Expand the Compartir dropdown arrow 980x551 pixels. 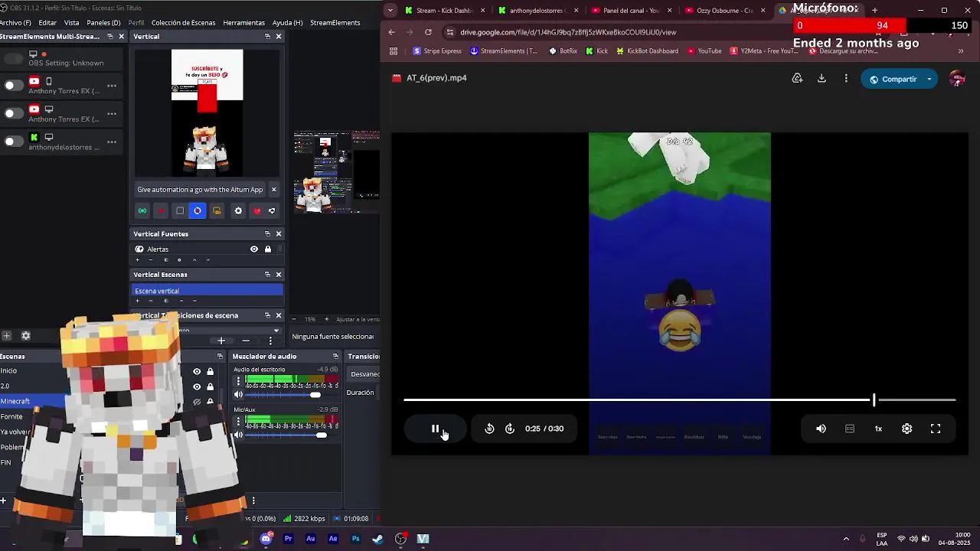coord(929,79)
